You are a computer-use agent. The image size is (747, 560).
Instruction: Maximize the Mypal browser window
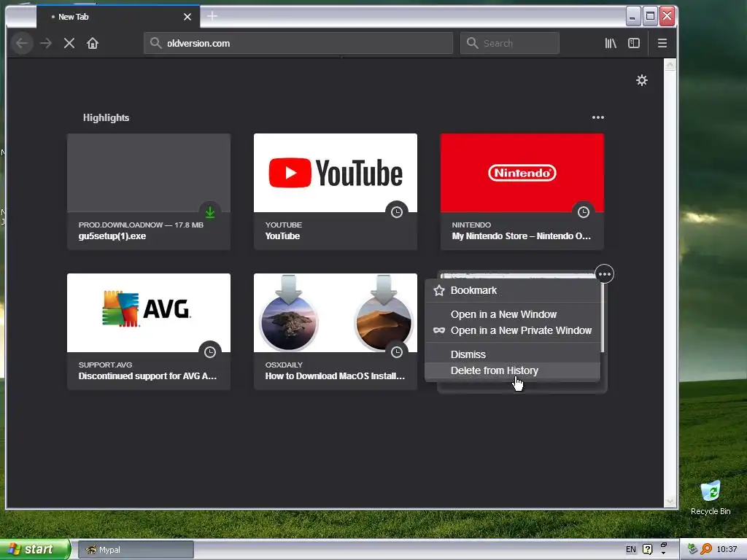650,17
